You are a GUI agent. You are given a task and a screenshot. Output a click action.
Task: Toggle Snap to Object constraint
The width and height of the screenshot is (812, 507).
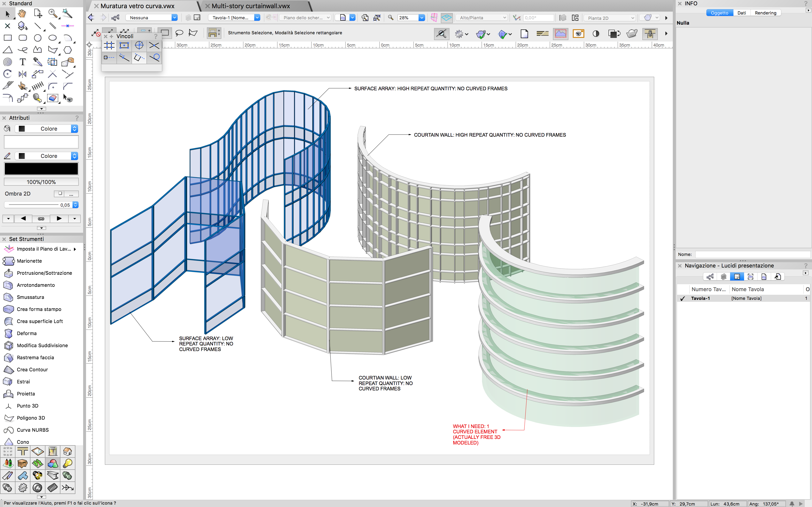coord(124,46)
